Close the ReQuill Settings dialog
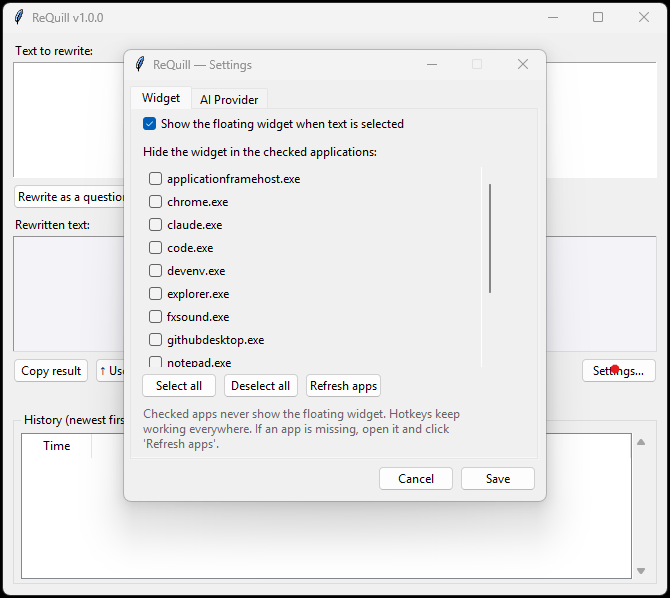The image size is (670, 598). click(523, 64)
